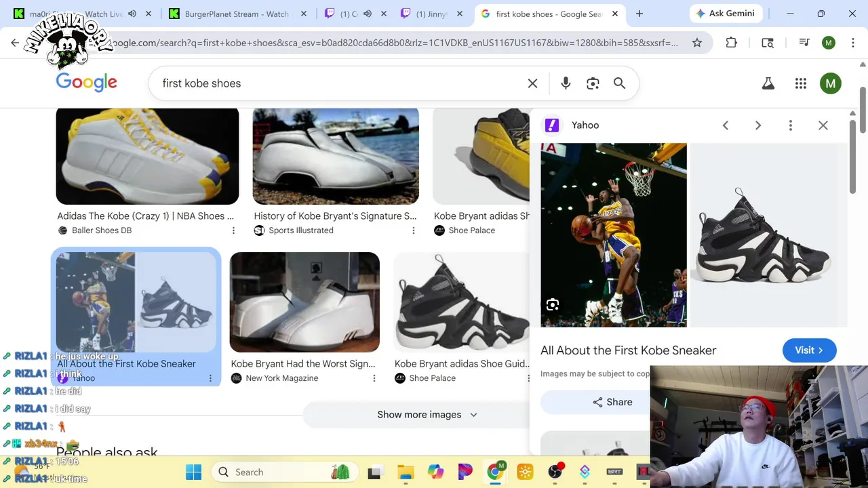Image resolution: width=868 pixels, height=488 pixels.
Task: Click the Windows taskbar Search box
Action: [x=285, y=472]
